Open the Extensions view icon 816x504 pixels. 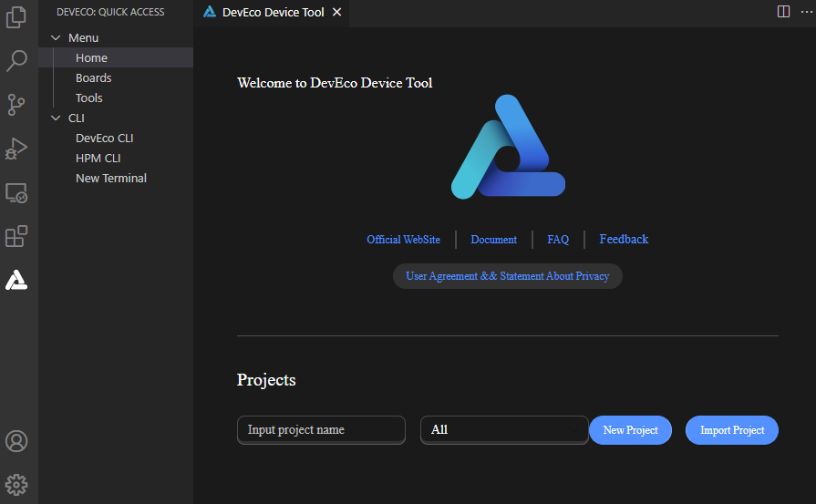point(16,236)
